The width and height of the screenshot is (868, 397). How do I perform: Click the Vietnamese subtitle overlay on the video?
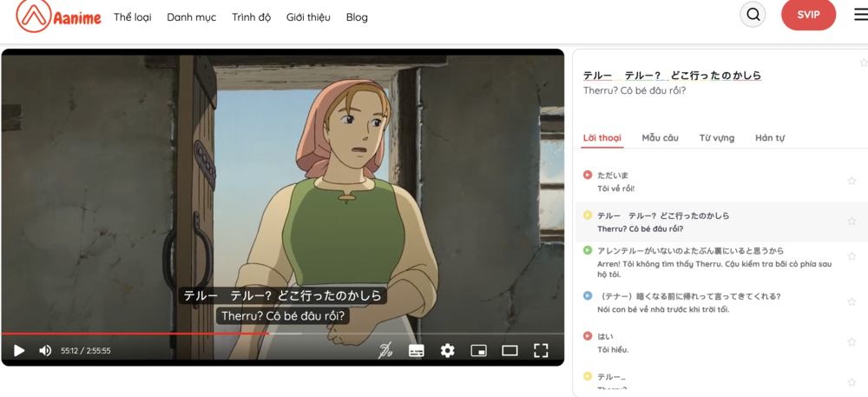(283, 316)
